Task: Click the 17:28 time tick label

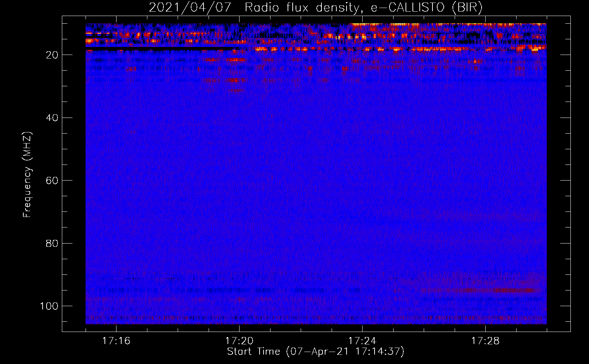Action: point(485,341)
